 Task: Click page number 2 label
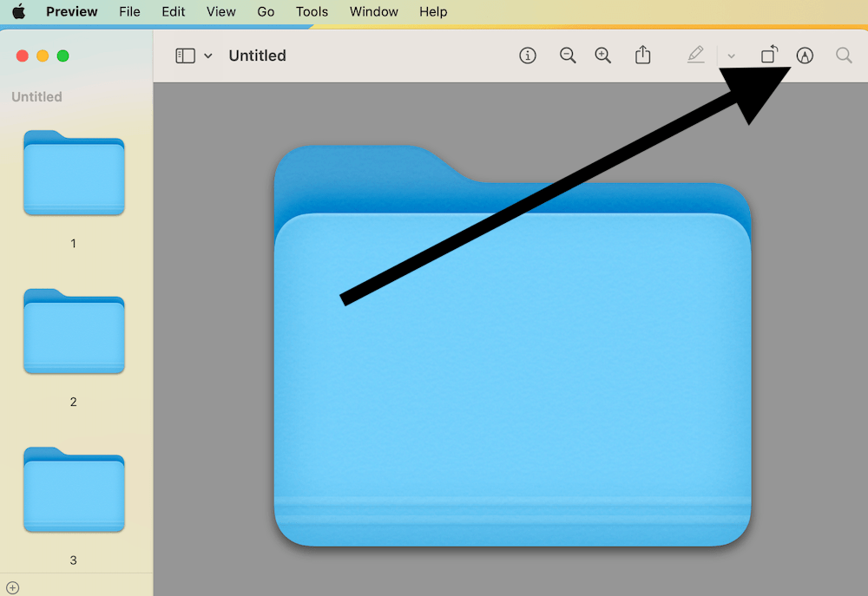tap(73, 402)
